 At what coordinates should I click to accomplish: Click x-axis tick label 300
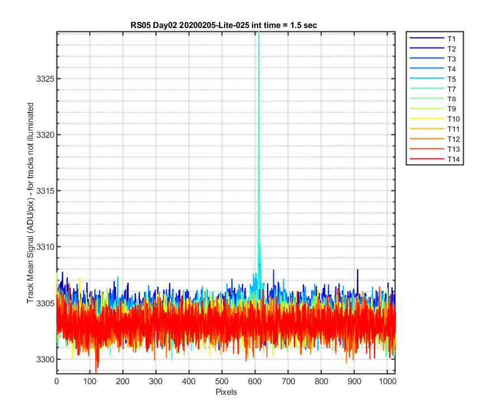click(156, 381)
